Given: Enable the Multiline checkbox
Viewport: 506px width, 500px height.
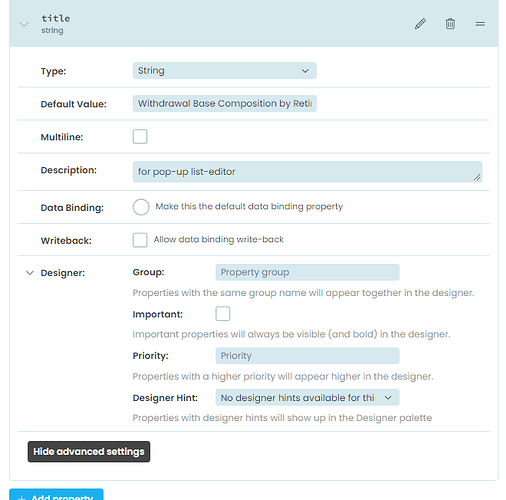Looking at the screenshot, I should [140, 137].
